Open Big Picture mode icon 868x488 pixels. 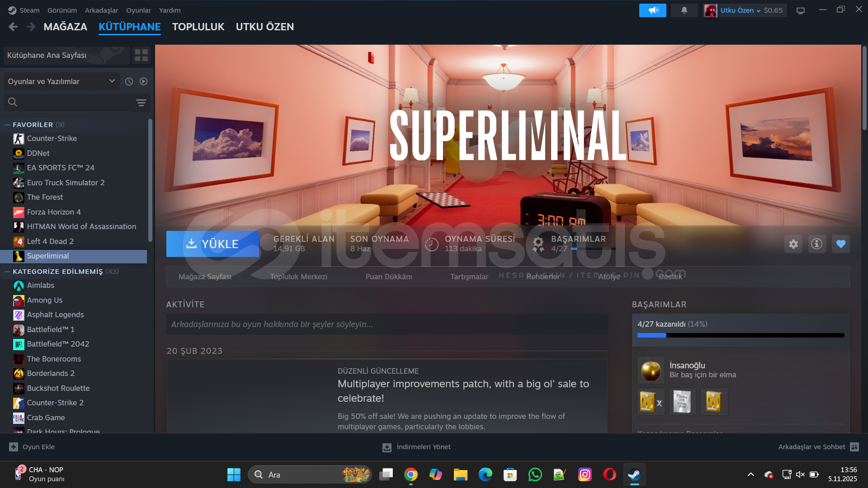click(x=800, y=10)
